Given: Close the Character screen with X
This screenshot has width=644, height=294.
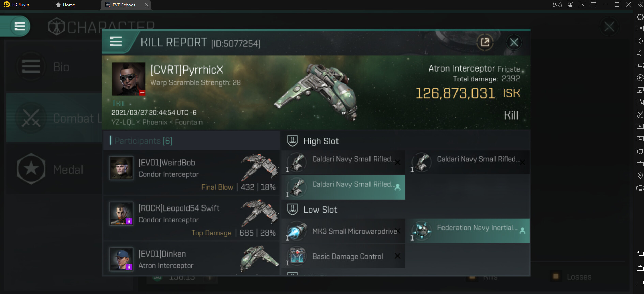Looking at the screenshot, I should [609, 27].
